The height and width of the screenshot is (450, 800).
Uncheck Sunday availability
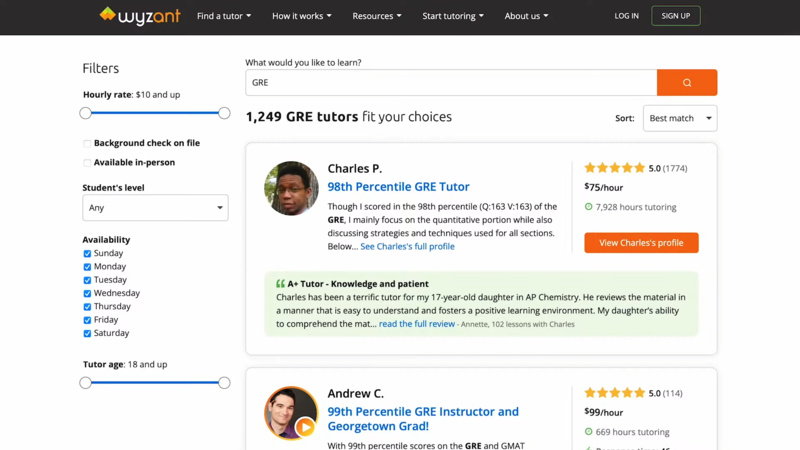coord(87,254)
